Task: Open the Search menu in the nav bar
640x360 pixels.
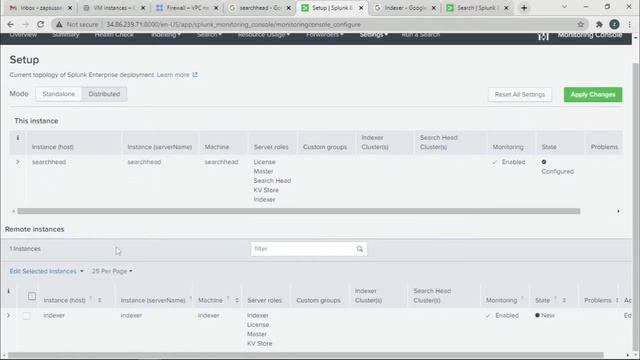Action: pos(209,35)
